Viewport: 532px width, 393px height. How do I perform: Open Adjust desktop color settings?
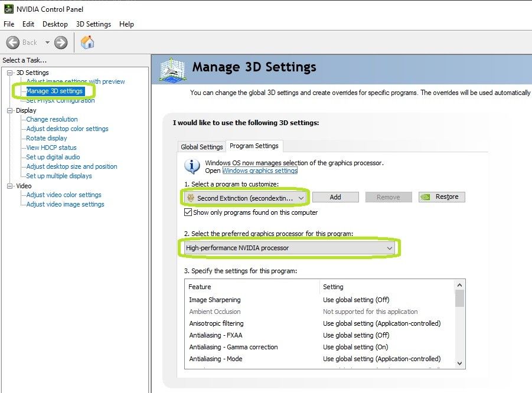[67, 129]
